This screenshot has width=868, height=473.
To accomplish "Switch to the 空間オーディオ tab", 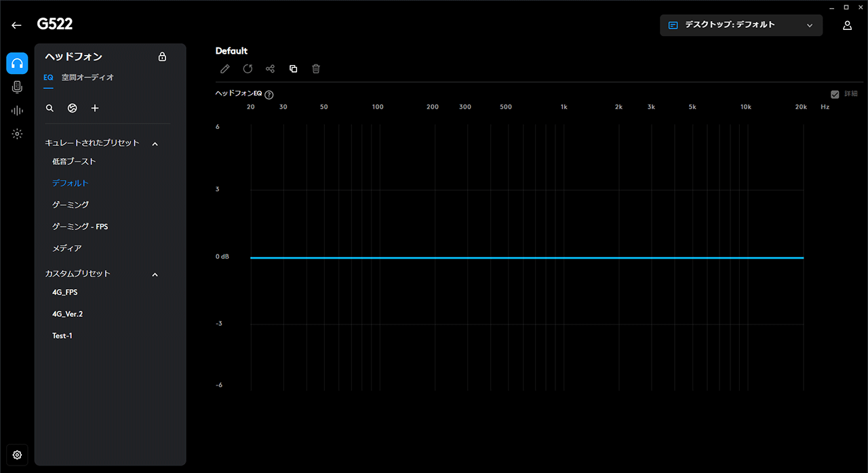I will (x=87, y=77).
